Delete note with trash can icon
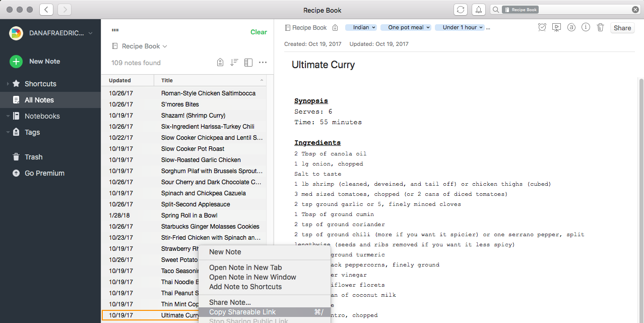This screenshot has height=323, width=644. click(600, 28)
